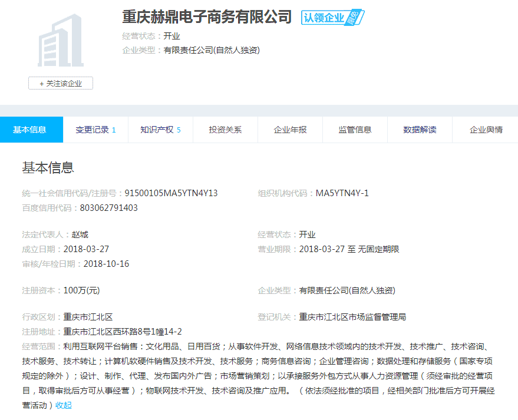Open the 知识产权 tab
The image size is (518, 420).
[x=160, y=130]
